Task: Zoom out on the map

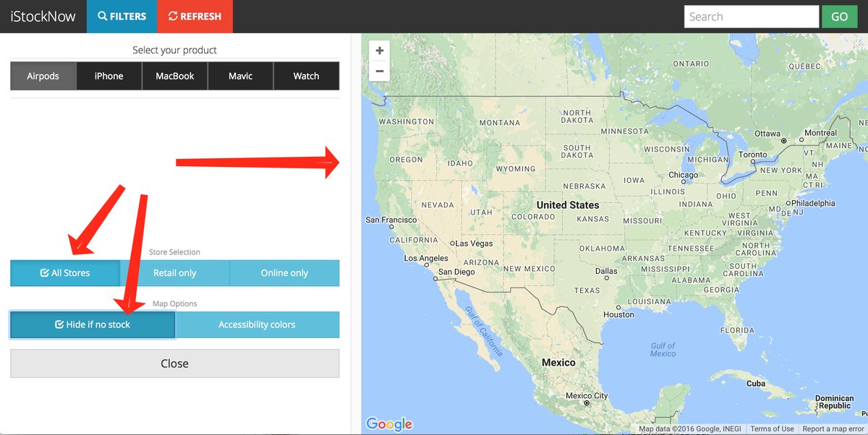Action: click(x=380, y=71)
